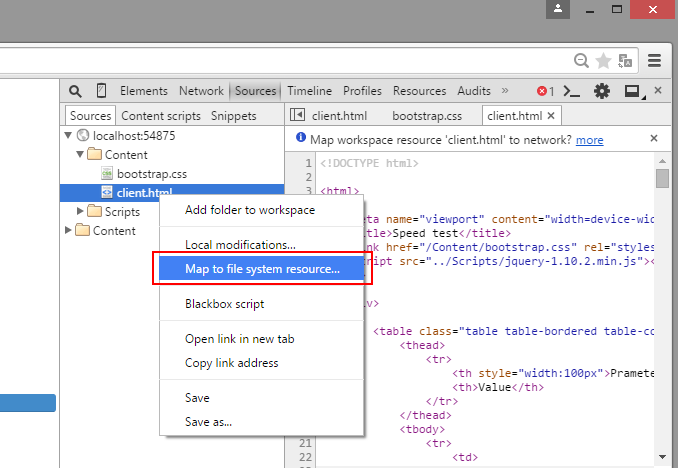Open the Timeline panel
Image resolution: width=678 pixels, height=468 pixels.
310,91
